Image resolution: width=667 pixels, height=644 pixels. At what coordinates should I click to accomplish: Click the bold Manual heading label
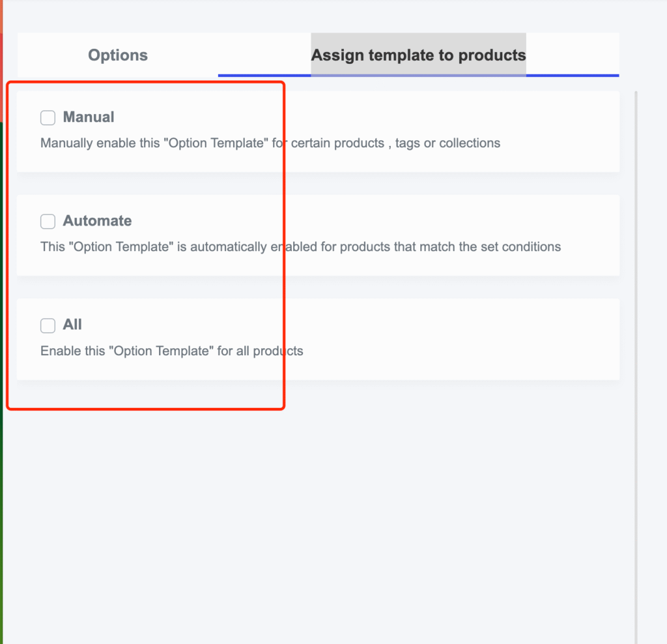coord(89,117)
